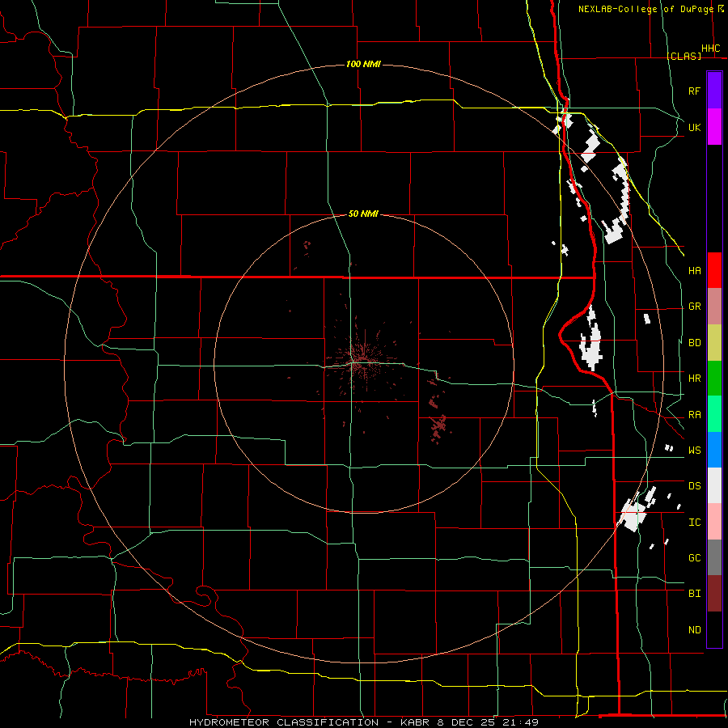The height and width of the screenshot is (728, 728).
Task: Click the HA legend label
Action: [x=694, y=271]
